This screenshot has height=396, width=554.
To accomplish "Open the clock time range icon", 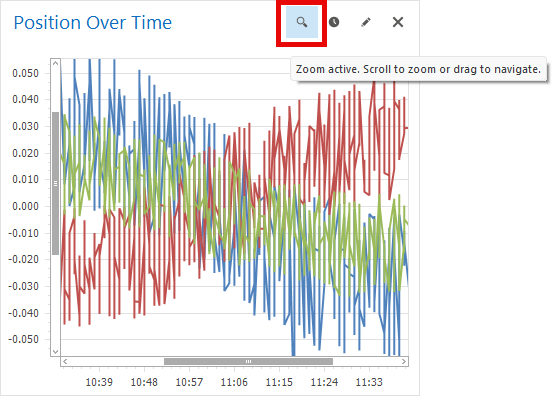I will coord(334,22).
